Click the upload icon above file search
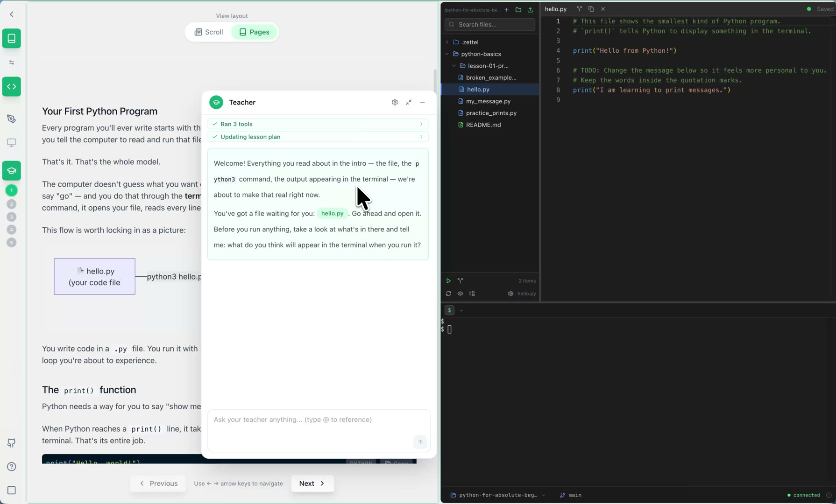Screen dimensions: 836x504 tap(530, 10)
